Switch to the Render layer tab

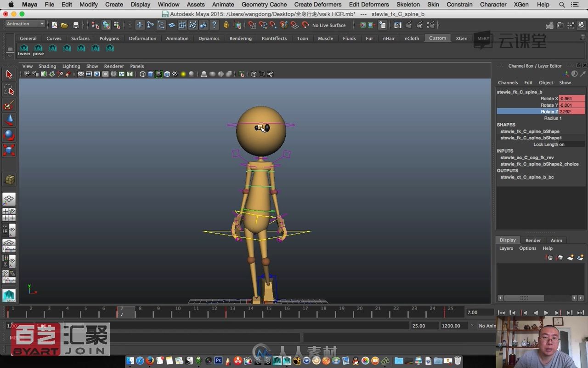pyautogui.click(x=533, y=240)
